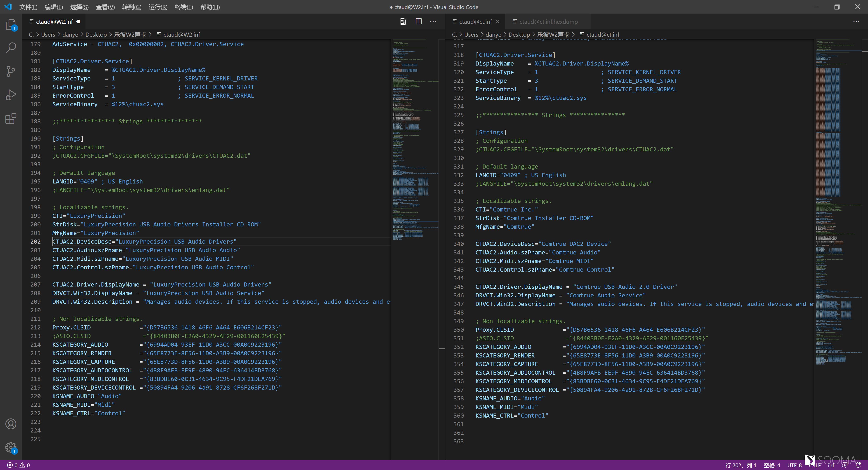Open left editor group more actions menu
The width and height of the screenshot is (868, 470).
click(x=433, y=21)
